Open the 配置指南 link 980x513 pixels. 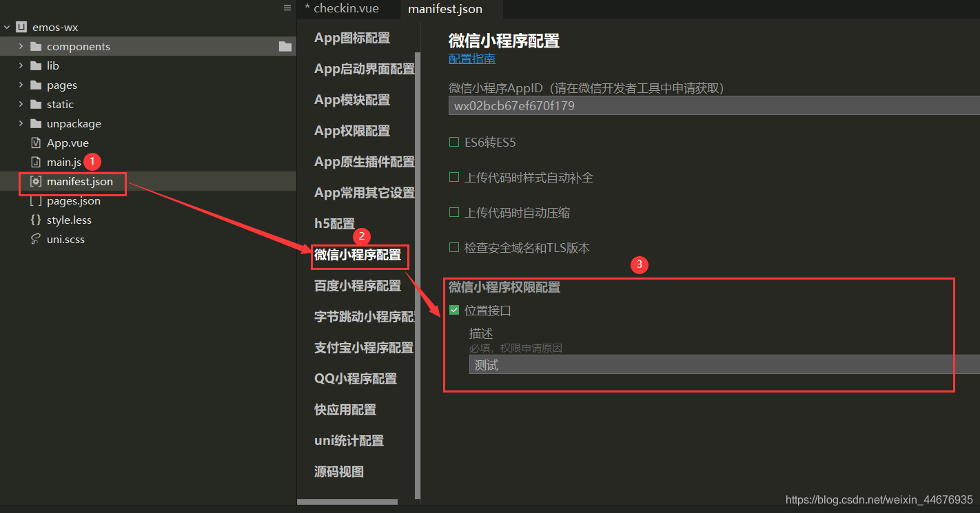click(472, 59)
